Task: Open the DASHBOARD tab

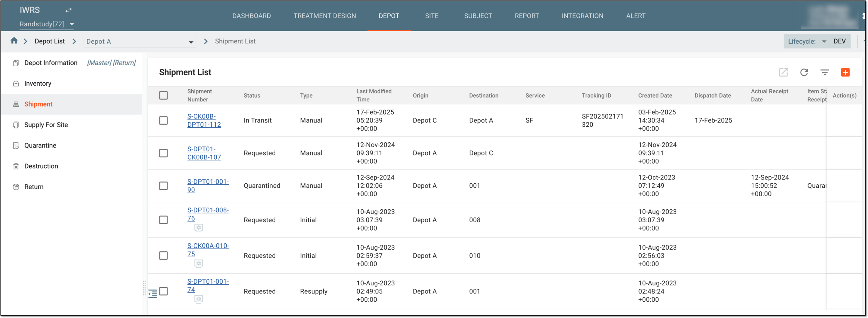Action: pos(252,16)
